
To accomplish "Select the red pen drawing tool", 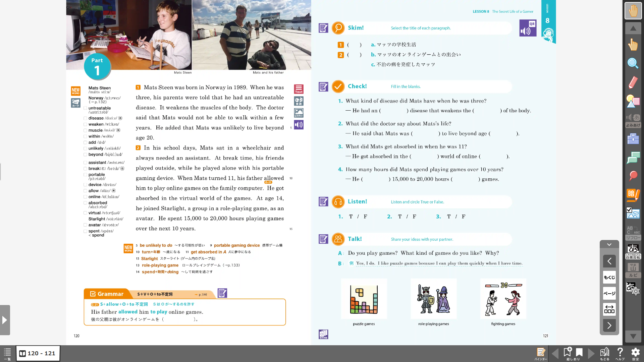I will [x=633, y=82].
